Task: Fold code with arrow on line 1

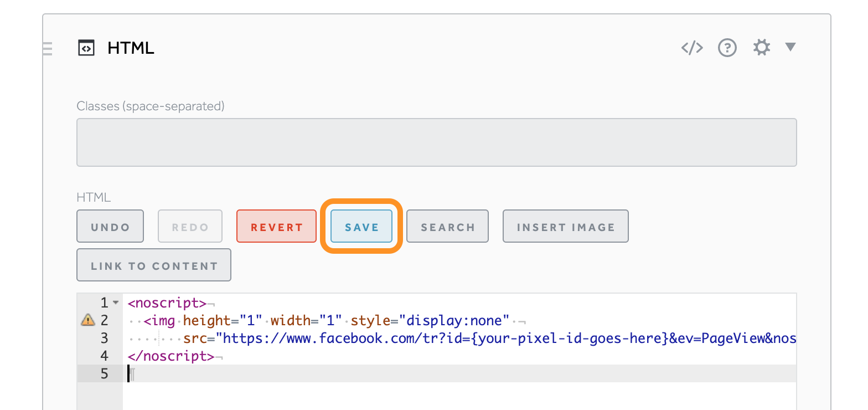Action: [116, 303]
